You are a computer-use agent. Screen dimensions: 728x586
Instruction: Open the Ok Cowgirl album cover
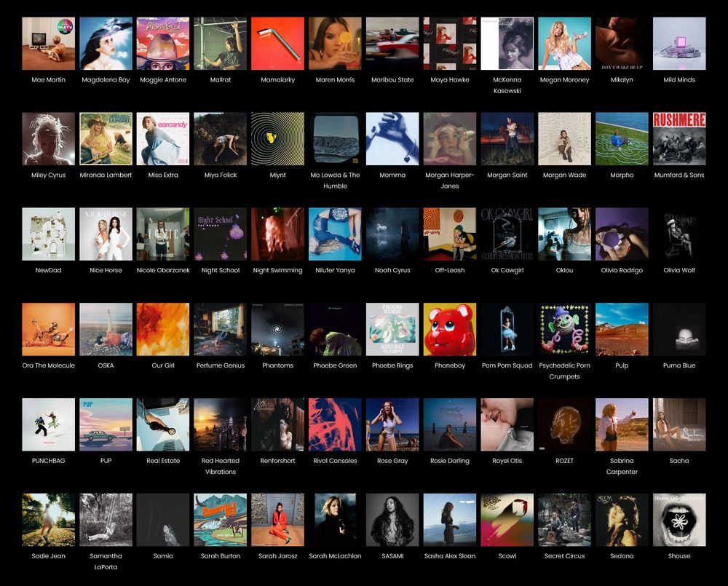coord(507,234)
